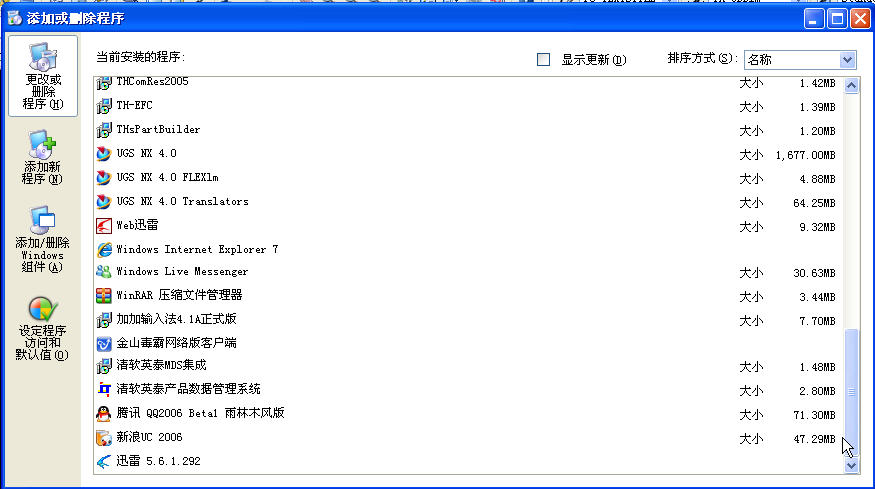Click the 新浪UC 2006 icon
875x489 pixels.
(104, 438)
